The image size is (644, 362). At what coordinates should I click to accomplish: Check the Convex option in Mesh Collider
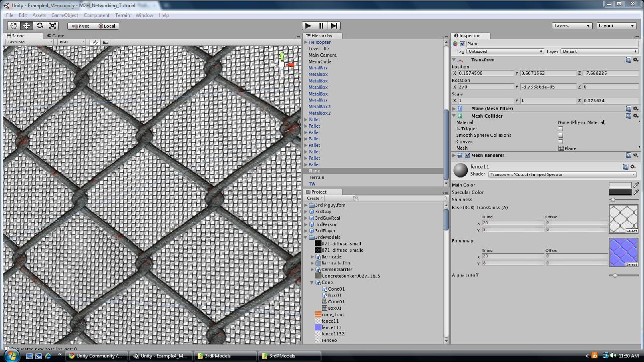pyautogui.click(x=560, y=142)
